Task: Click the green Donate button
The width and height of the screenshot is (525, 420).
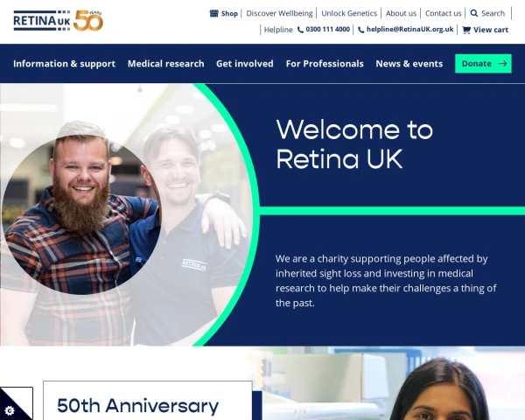Action: tap(483, 64)
